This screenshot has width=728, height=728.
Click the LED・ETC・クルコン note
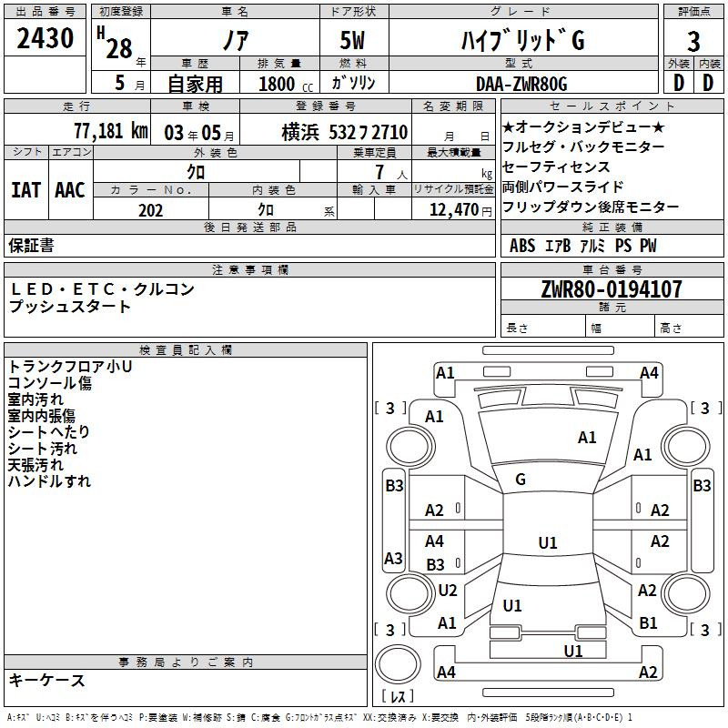tap(103, 289)
